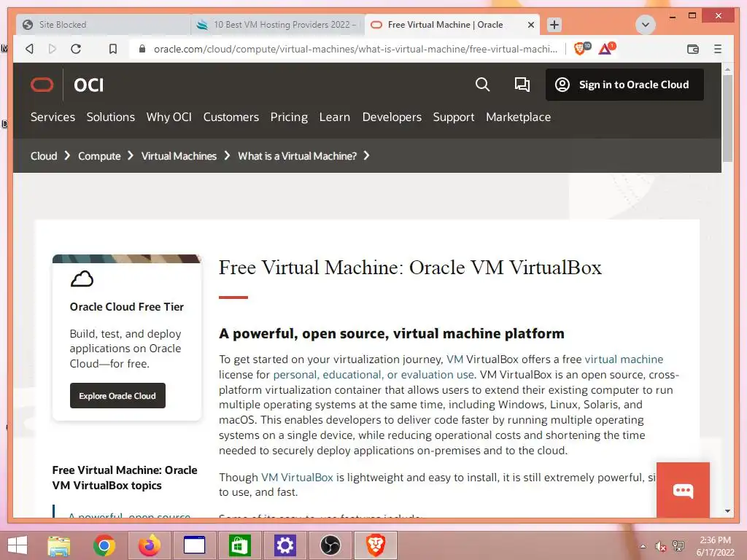Image resolution: width=747 pixels, height=560 pixels.
Task: Open the blank window taskbar icon
Action: [x=194, y=545]
